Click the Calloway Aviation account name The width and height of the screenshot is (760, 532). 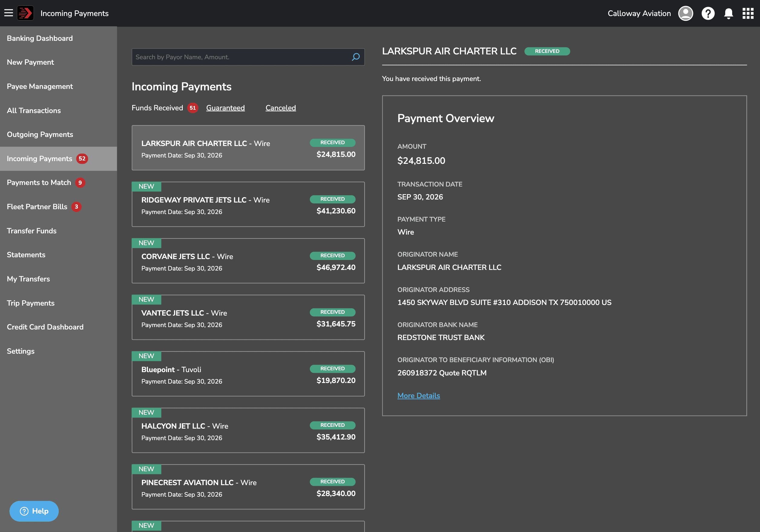[639, 13]
